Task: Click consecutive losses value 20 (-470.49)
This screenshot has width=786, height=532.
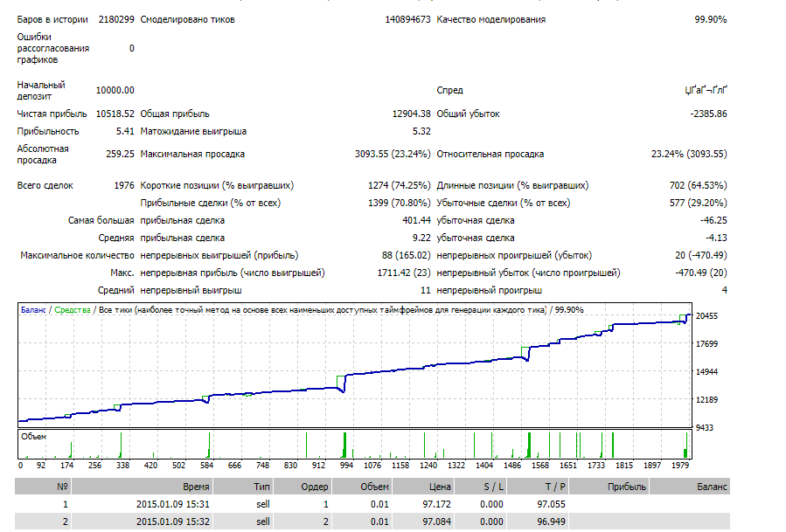Action: pyautogui.click(x=701, y=255)
